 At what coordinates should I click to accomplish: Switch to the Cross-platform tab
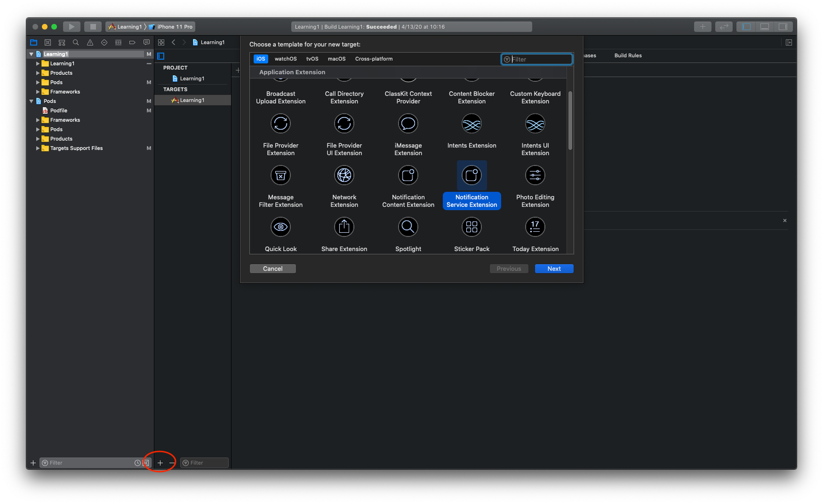coord(374,59)
